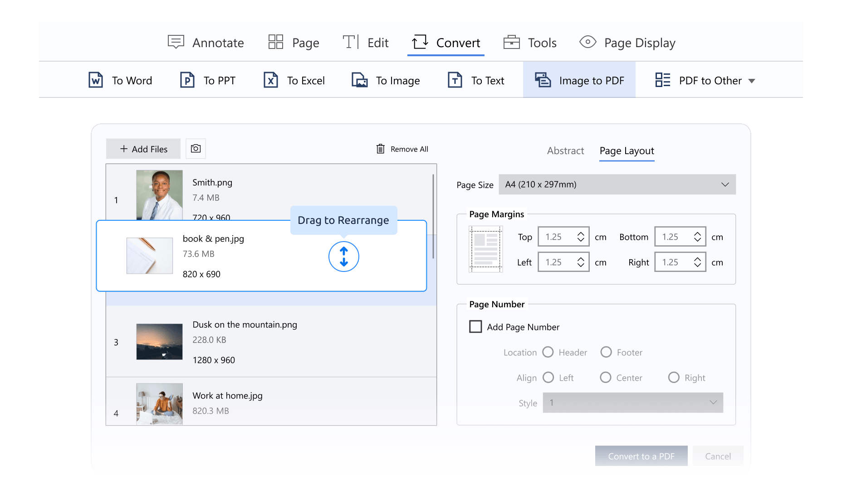
Task: Click the Remove All trash icon
Action: tap(381, 149)
